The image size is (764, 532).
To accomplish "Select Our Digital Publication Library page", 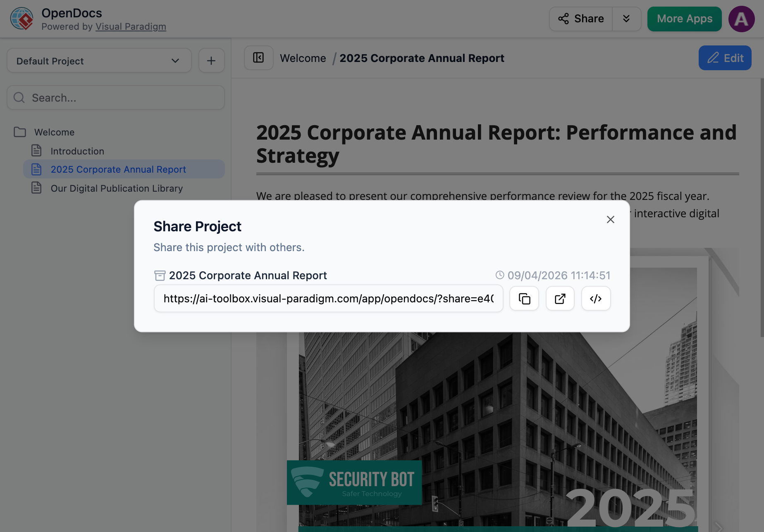I will [117, 188].
